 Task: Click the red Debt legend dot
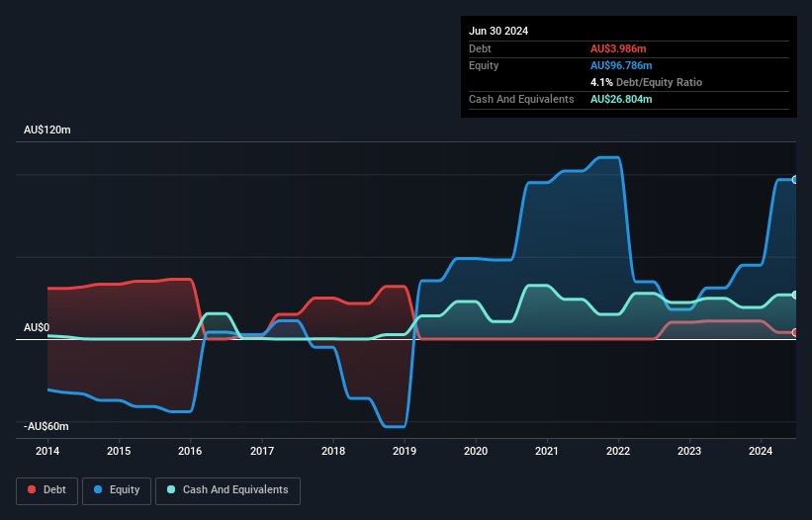(x=32, y=489)
